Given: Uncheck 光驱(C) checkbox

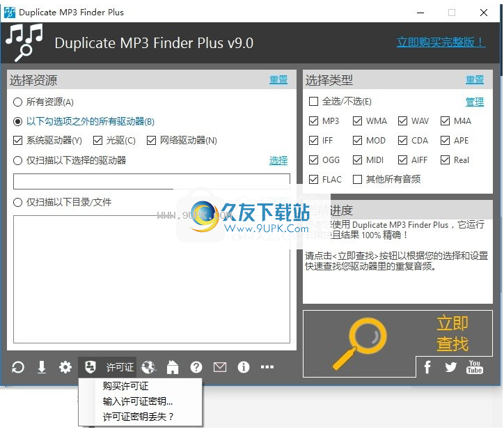Looking at the screenshot, I should [x=97, y=141].
